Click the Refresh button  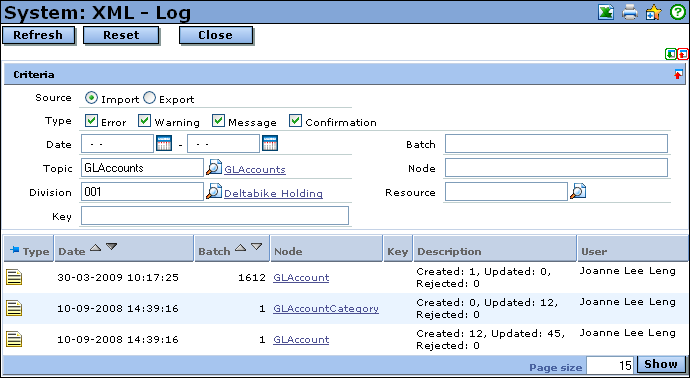(x=38, y=35)
